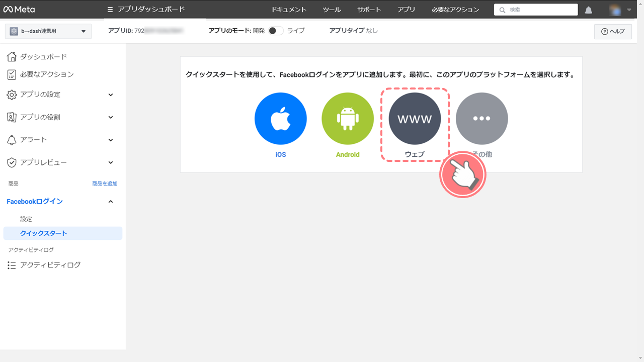The height and width of the screenshot is (362, 644).
Task: Click the Android label
Action: [x=348, y=154]
